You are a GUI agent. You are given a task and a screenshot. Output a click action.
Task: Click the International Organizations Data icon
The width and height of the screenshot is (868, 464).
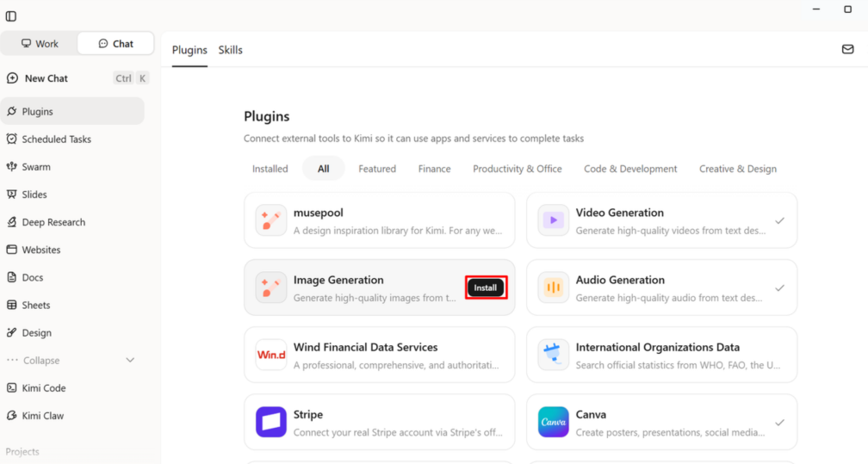tap(553, 355)
